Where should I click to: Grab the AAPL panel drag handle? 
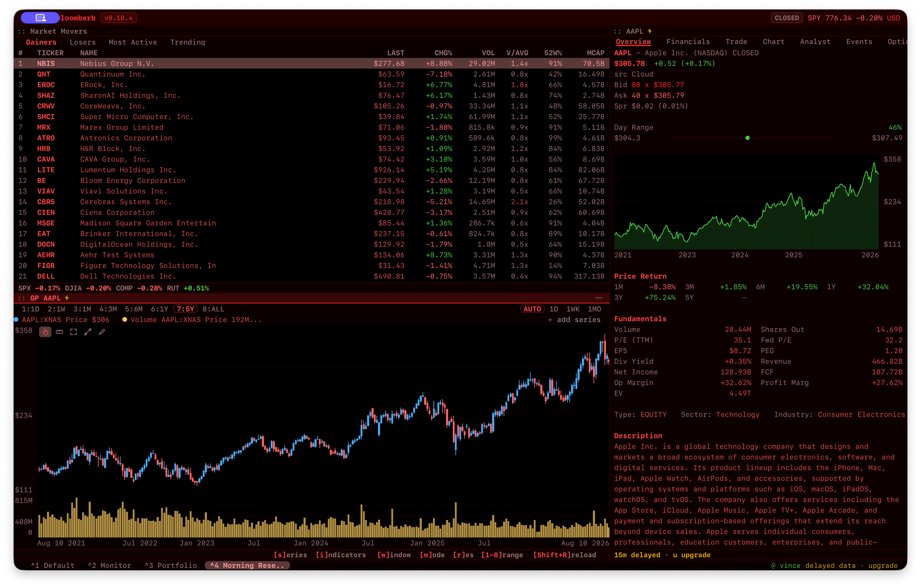(617, 31)
